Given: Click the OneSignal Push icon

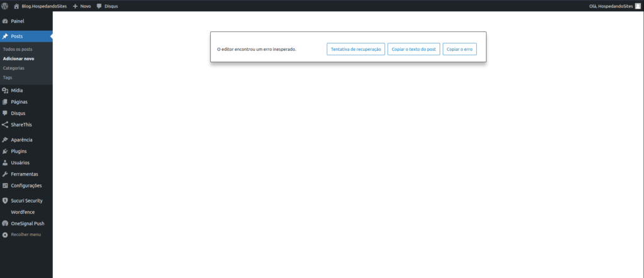Looking at the screenshot, I should click(5, 223).
